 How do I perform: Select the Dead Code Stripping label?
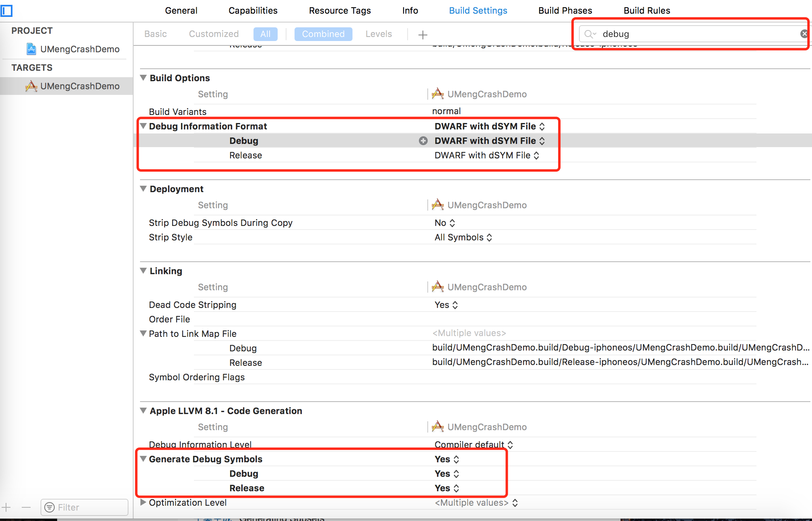pos(192,305)
